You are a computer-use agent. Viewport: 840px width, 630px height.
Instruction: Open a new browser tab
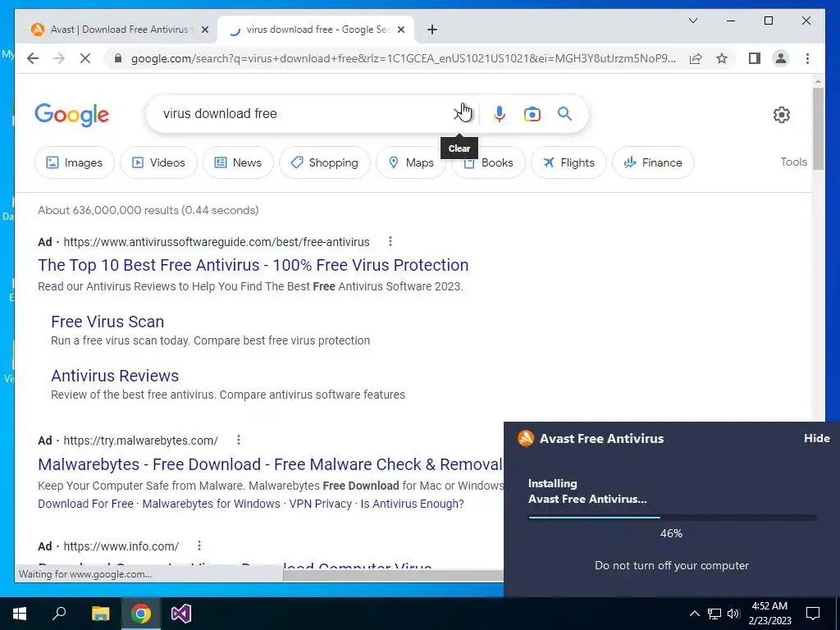[432, 30]
